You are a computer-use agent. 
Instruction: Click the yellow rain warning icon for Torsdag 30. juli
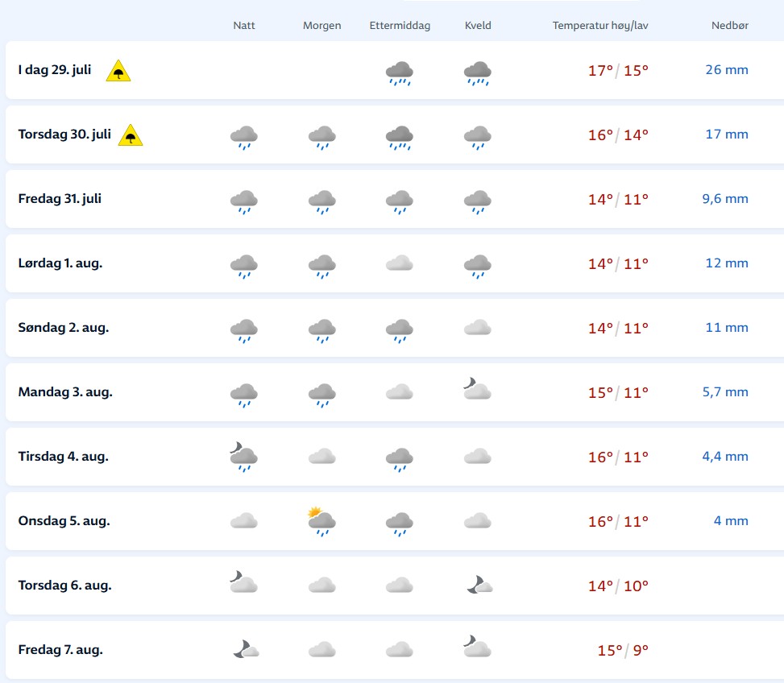pyautogui.click(x=131, y=135)
